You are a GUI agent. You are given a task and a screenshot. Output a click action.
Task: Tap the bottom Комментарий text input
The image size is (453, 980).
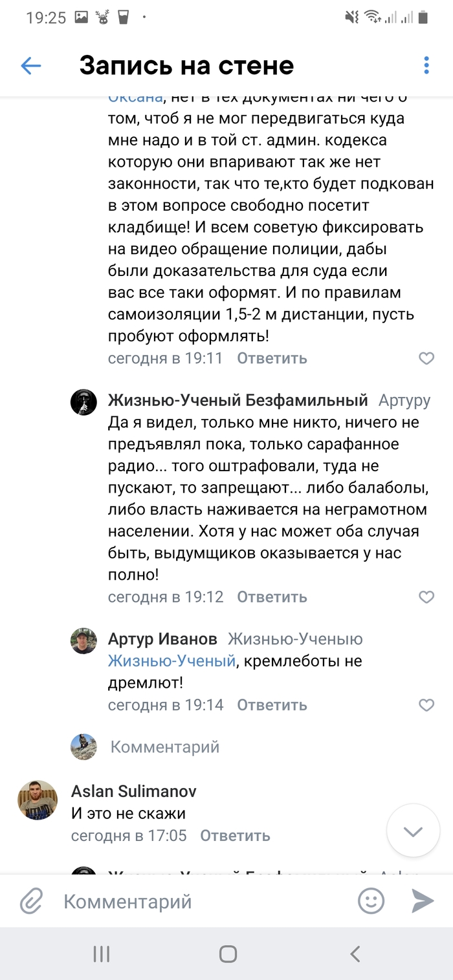(194, 901)
